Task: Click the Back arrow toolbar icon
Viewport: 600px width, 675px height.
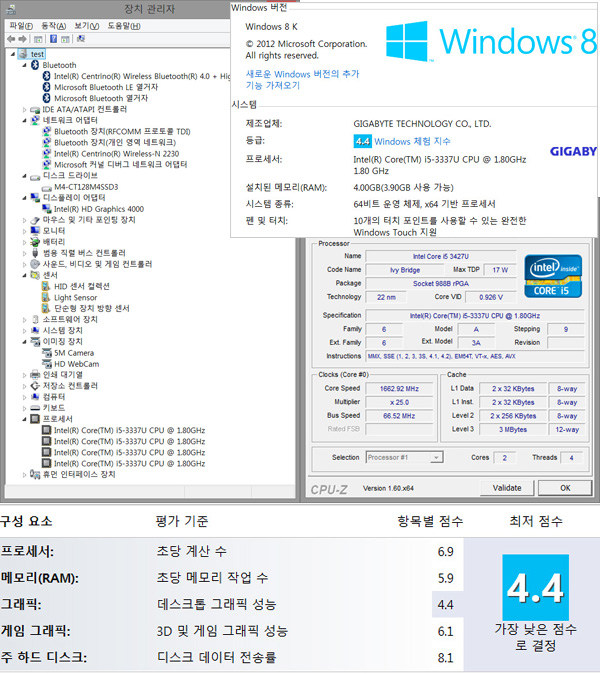Action: [11, 39]
